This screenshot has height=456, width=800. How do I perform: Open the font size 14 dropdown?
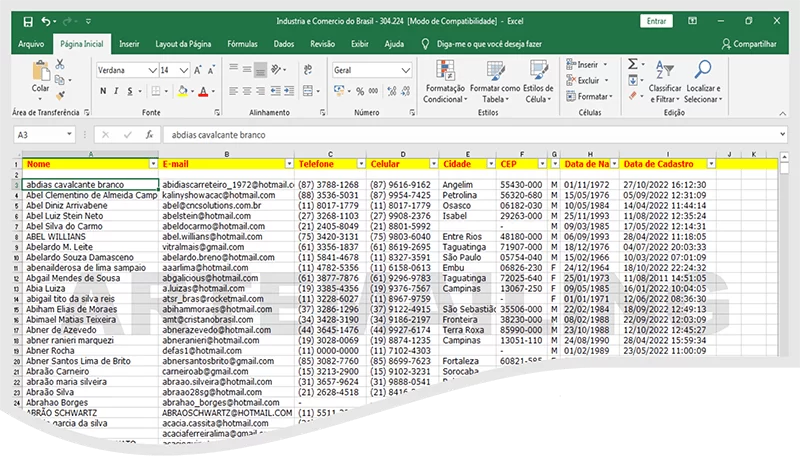[184, 70]
